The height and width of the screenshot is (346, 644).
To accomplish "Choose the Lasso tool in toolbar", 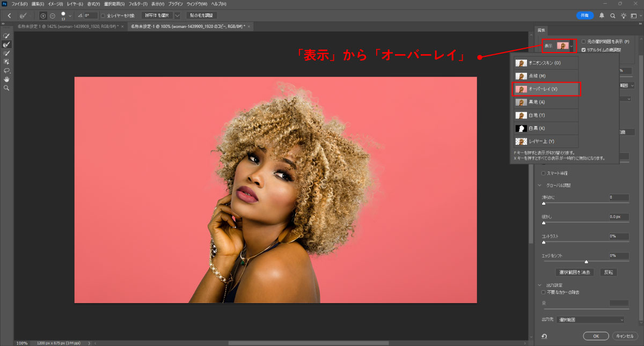I will click(7, 70).
